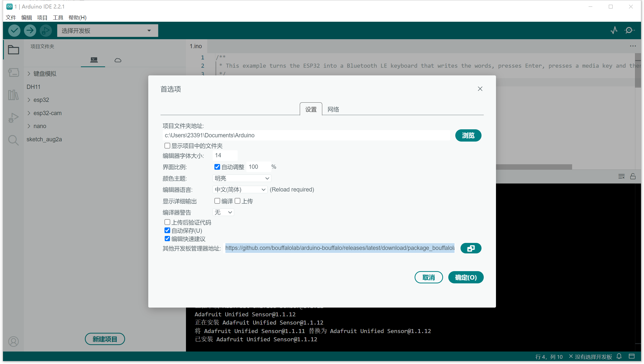Click the 浏览 browse button
Image resolution: width=644 pixels, height=364 pixels.
468,135
